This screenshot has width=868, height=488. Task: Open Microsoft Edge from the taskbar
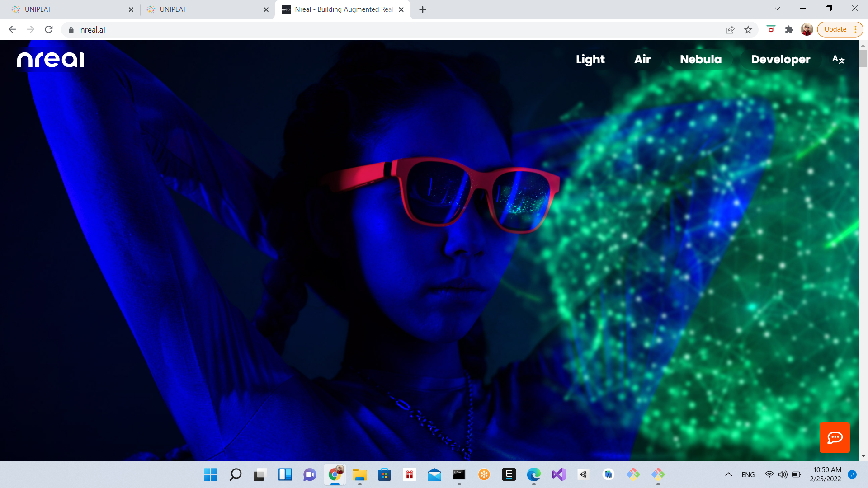click(x=534, y=475)
